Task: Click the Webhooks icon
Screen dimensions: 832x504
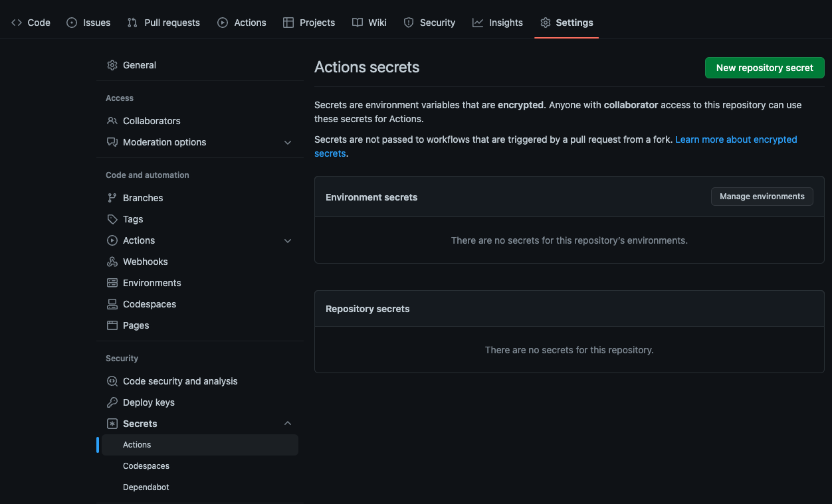Action: pos(112,262)
